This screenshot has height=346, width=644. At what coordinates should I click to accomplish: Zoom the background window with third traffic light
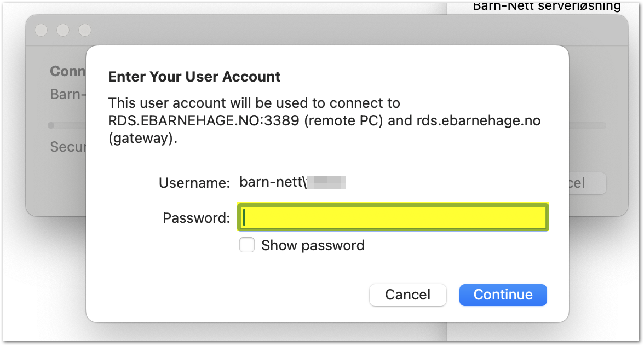click(x=84, y=30)
